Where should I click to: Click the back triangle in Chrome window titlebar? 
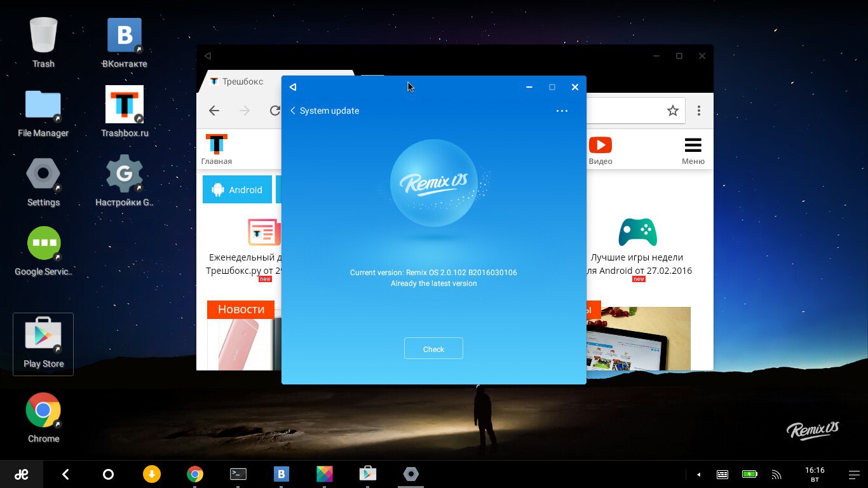(x=208, y=56)
